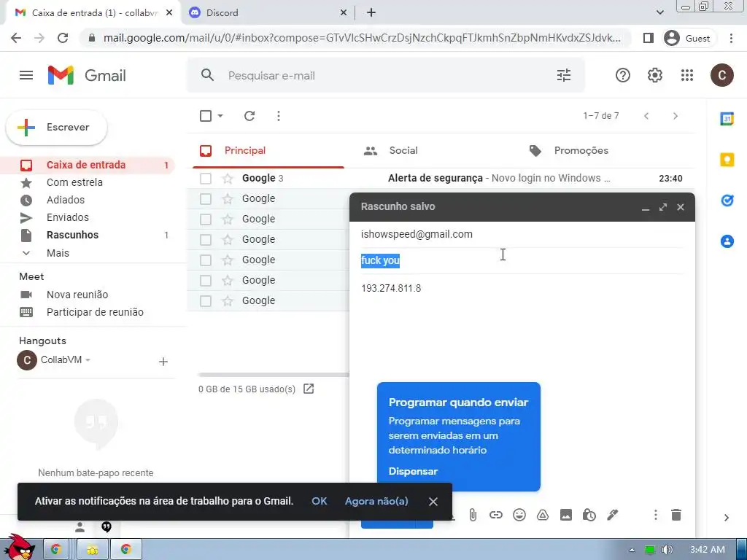Minimize the compose draft window

pos(646,208)
